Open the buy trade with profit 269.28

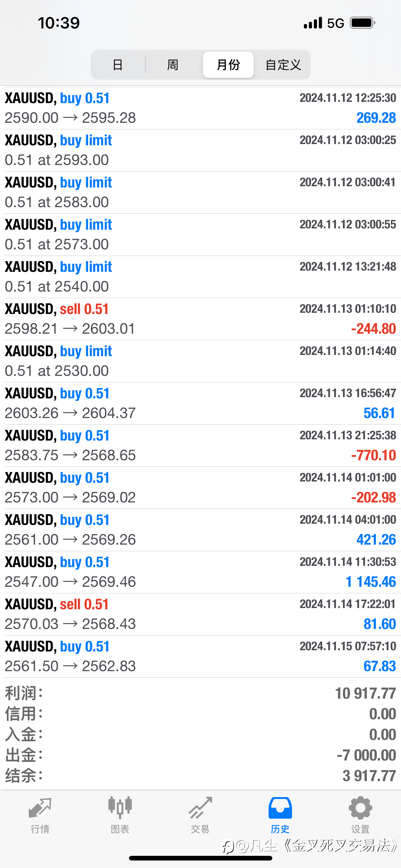coord(200,108)
